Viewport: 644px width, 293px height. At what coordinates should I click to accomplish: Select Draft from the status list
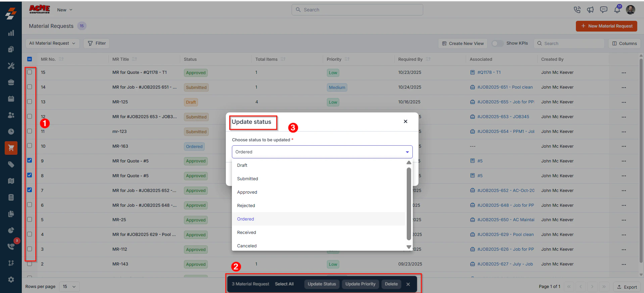[318, 165]
